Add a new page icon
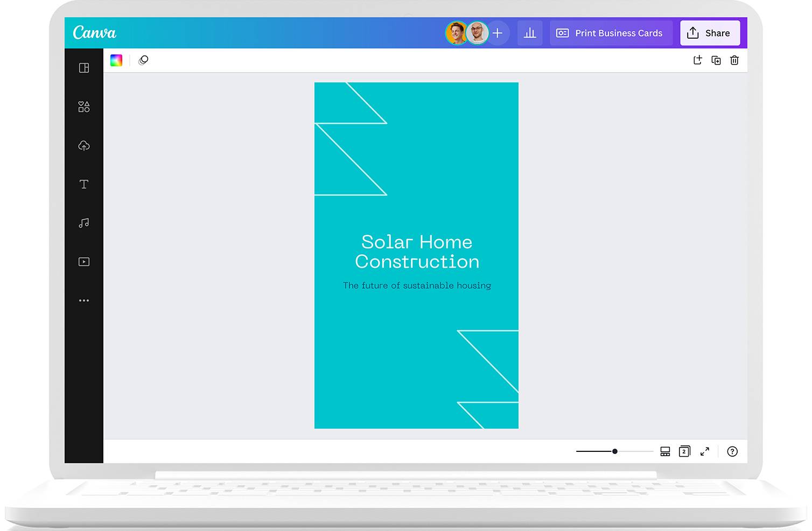The width and height of the screenshot is (812, 531). (x=697, y=60)
